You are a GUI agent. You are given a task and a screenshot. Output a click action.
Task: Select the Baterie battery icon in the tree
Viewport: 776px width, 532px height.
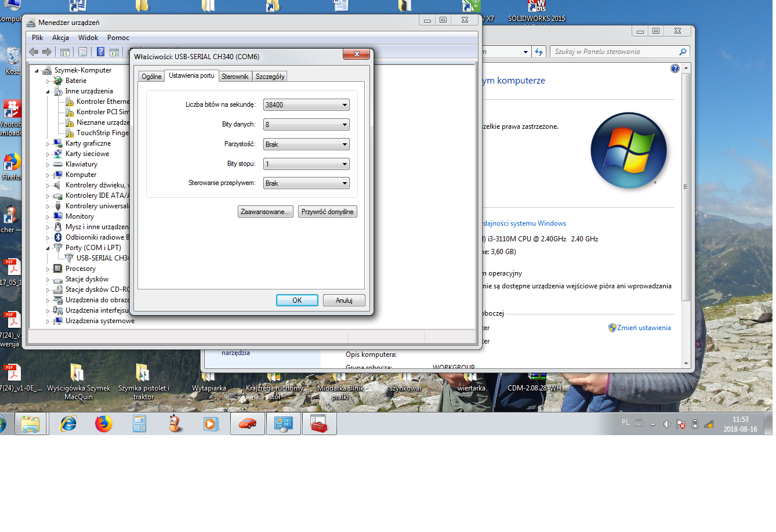[58, 81]
